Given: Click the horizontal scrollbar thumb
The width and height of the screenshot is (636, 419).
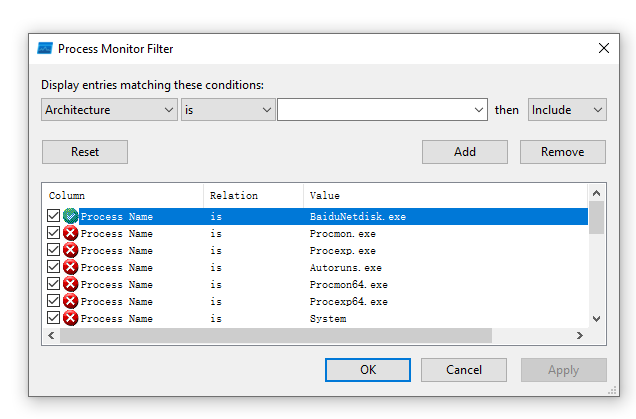Looking at the screenshot, I should click(x=276, y=335).
